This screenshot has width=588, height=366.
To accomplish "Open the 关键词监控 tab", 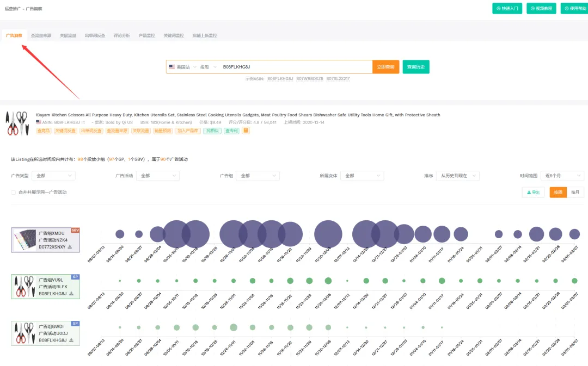I will click(174, 35).
